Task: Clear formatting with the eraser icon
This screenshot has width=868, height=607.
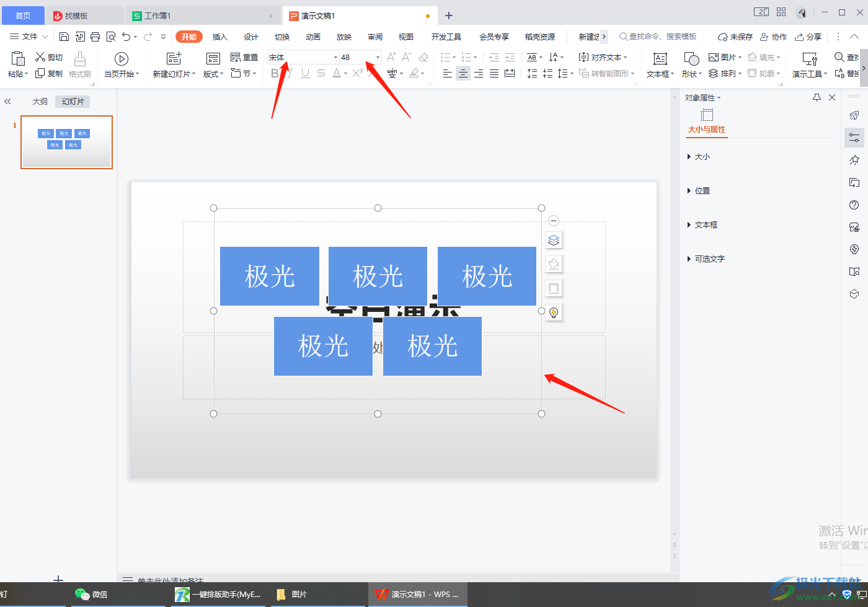Action: point(423,57)
